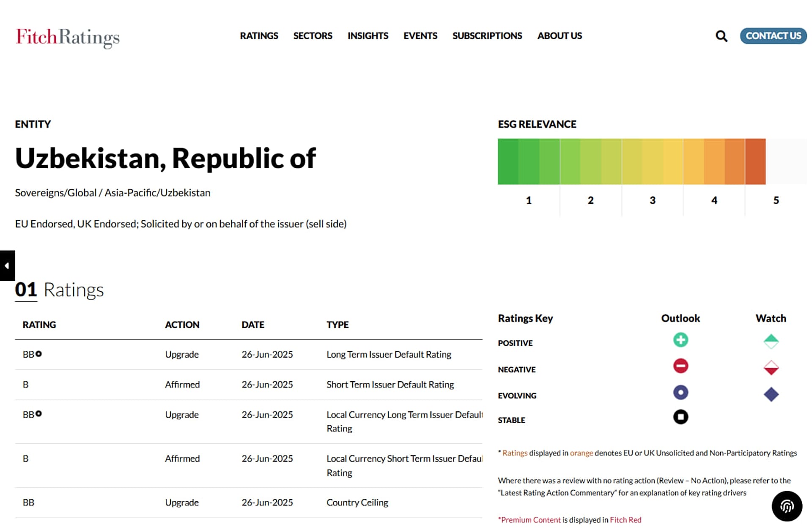Click the FitchRatings logo
The height and width of the screenshot is (530, 812).
[x=68, y=38]
